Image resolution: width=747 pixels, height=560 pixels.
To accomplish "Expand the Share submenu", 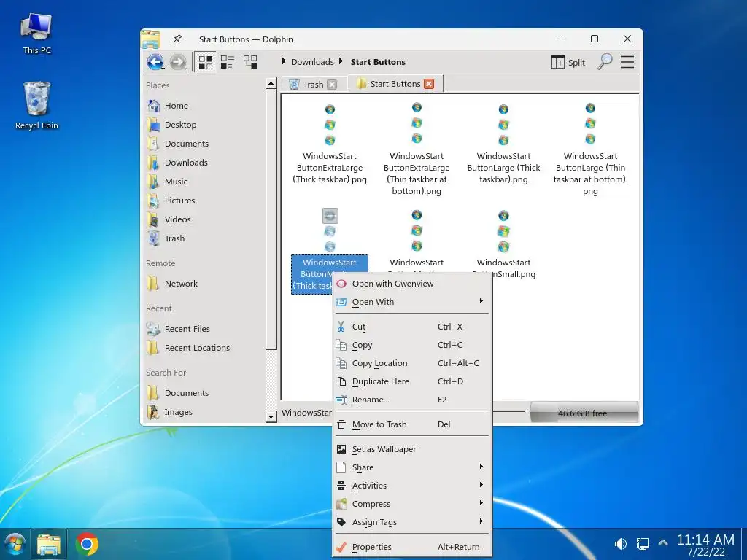I will pos(413,467).
